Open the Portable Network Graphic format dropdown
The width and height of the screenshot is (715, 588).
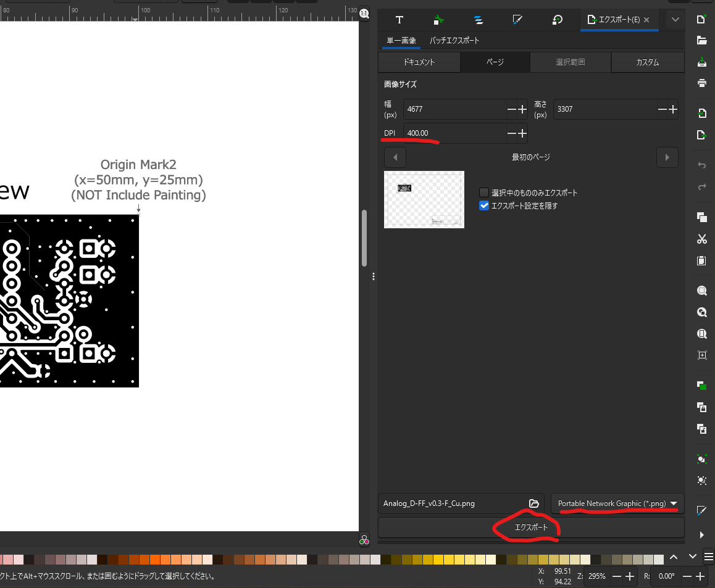(x=617, y=503)
